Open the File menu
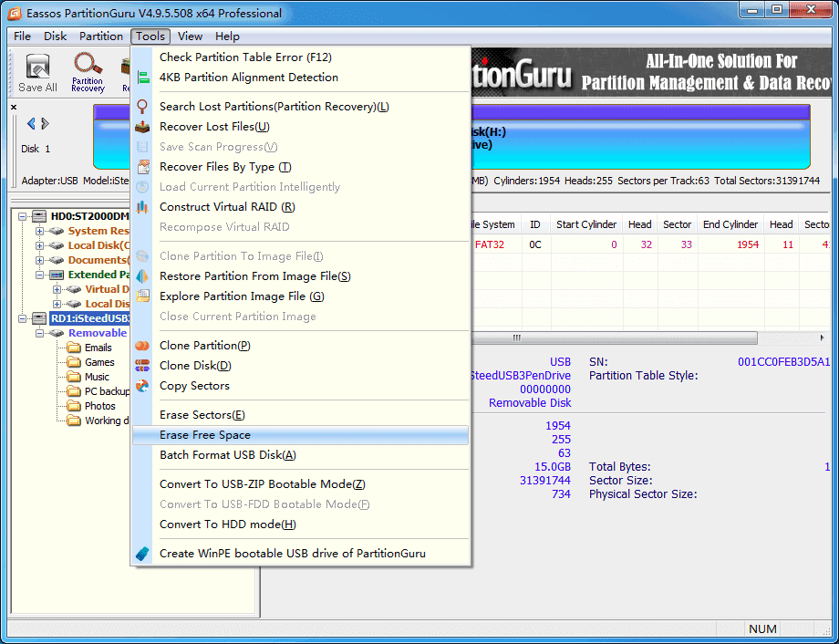The width and height of the screenshot is (839, 644). [x=22, y=36]
